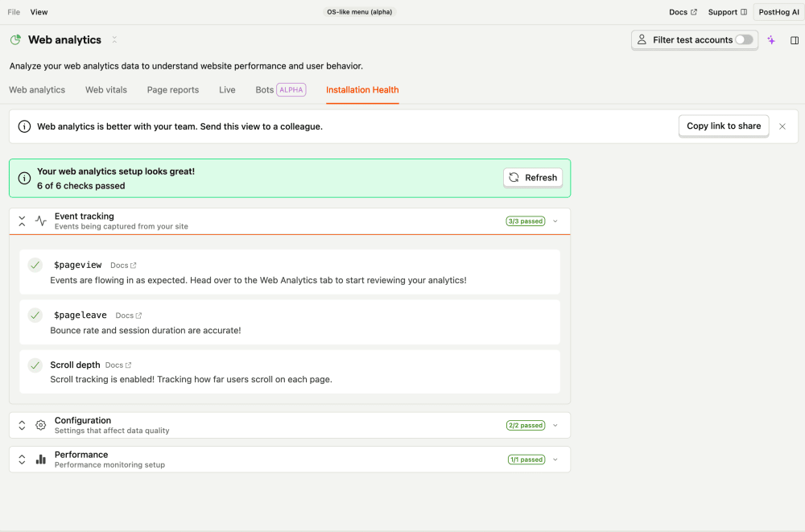Click the 2/2 passed badge
Viewport: 805px width, 532px height.
tap(525, 425)
